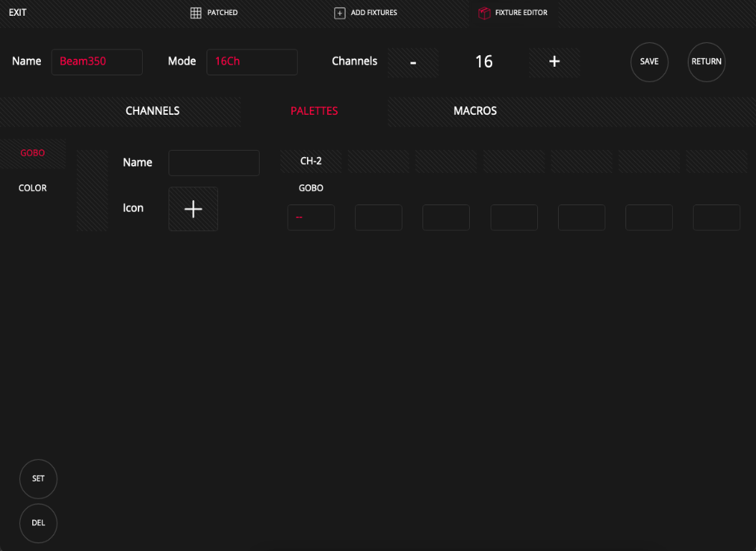Open the Patched grid view
756x551 pixels.
tap(214, 12)
